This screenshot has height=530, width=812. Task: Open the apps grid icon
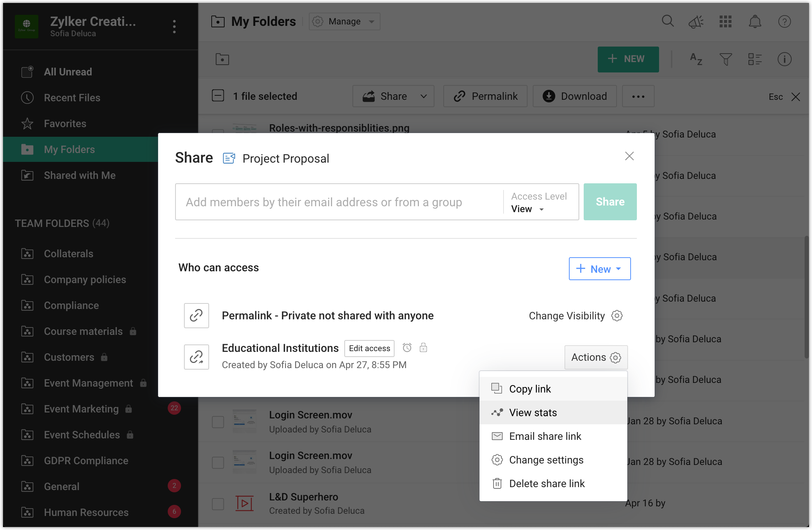pos(725,21)
